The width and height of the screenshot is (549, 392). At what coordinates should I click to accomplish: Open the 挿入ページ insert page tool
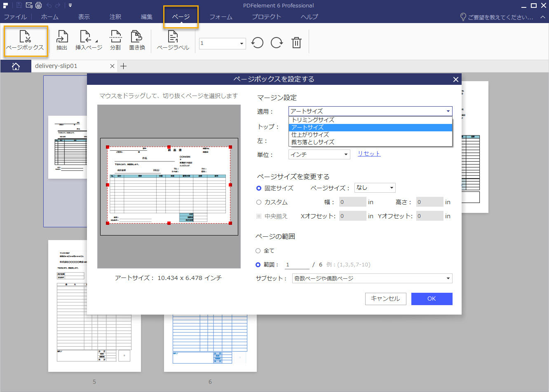[x=89, y=41]
